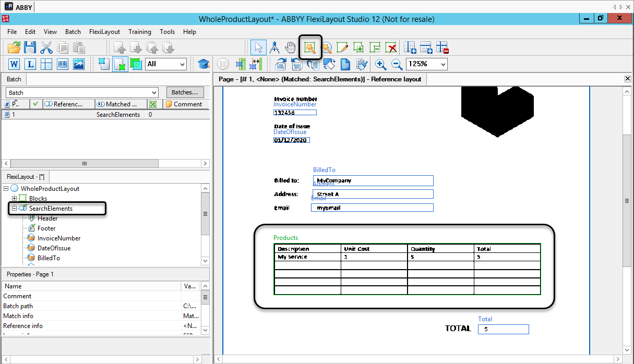This screenshot has height=364, width=634.
Task: Select the pencil draw block tool
Action: click(x=342, y=47)
